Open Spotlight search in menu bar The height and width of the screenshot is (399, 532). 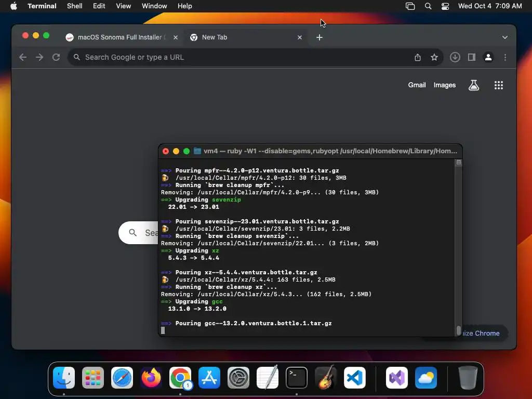click(x=428, y=6)
